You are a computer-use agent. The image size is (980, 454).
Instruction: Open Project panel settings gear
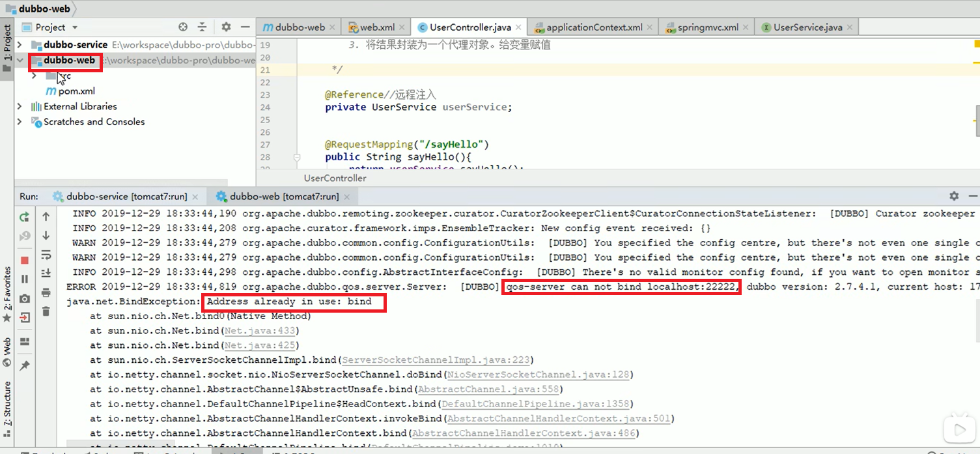[226, 27]
